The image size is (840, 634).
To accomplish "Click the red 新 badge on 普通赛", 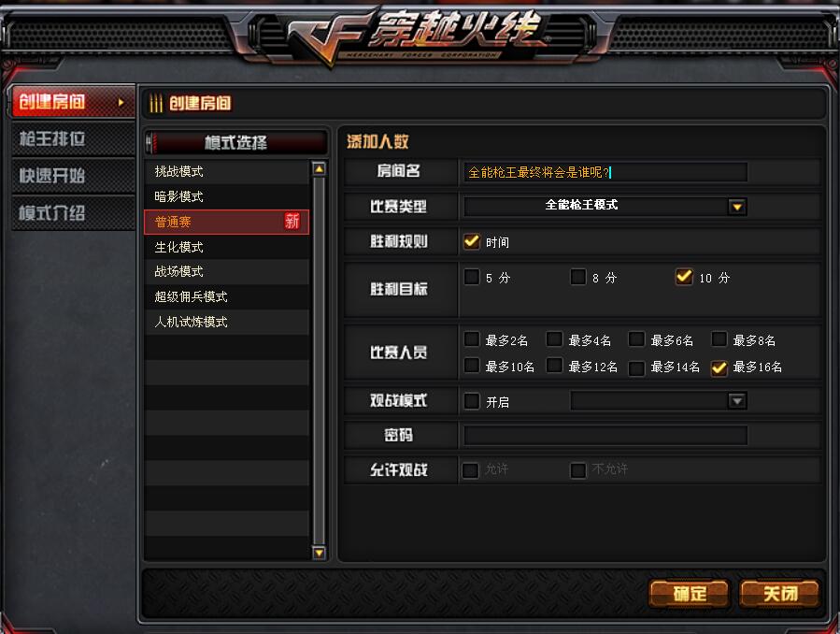I will [292, 221].
